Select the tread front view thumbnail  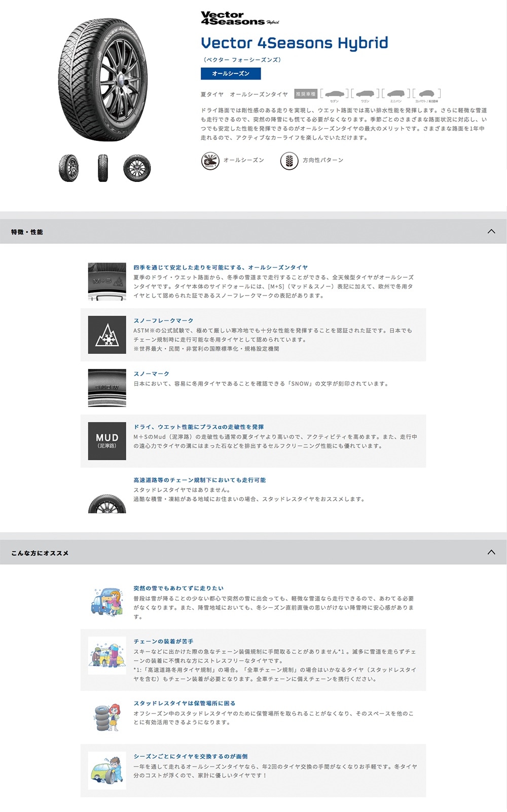(x=103, y=168)
